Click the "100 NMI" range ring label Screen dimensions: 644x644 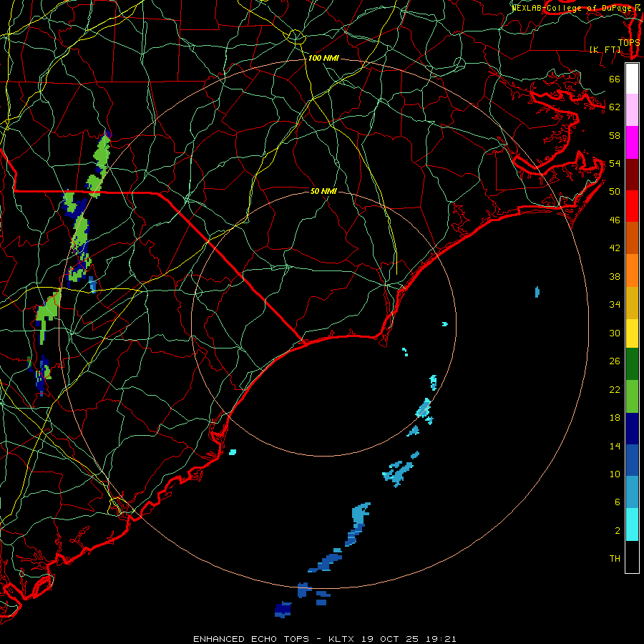pyautogui.click(x=323, y=59)
